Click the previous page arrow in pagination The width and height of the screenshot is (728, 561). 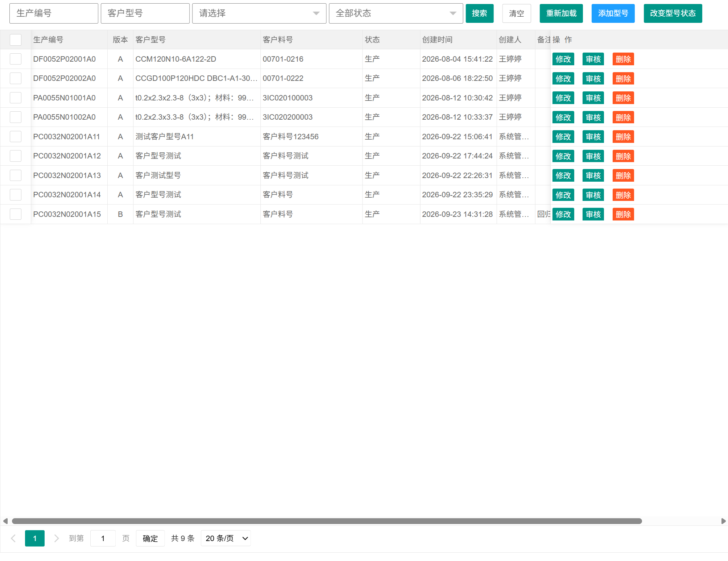pyautogui.click(x=13, y=538)
